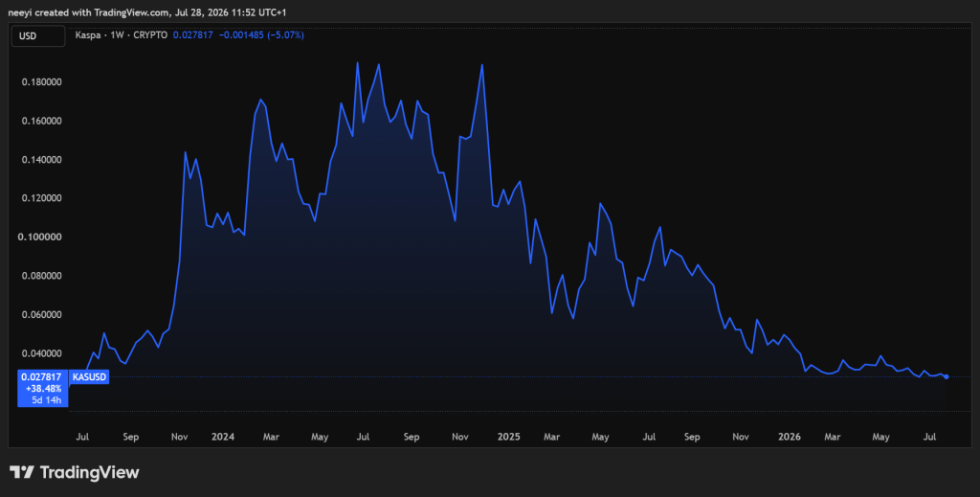Click the 0.080000 price axis label

(x=41, y=276)
